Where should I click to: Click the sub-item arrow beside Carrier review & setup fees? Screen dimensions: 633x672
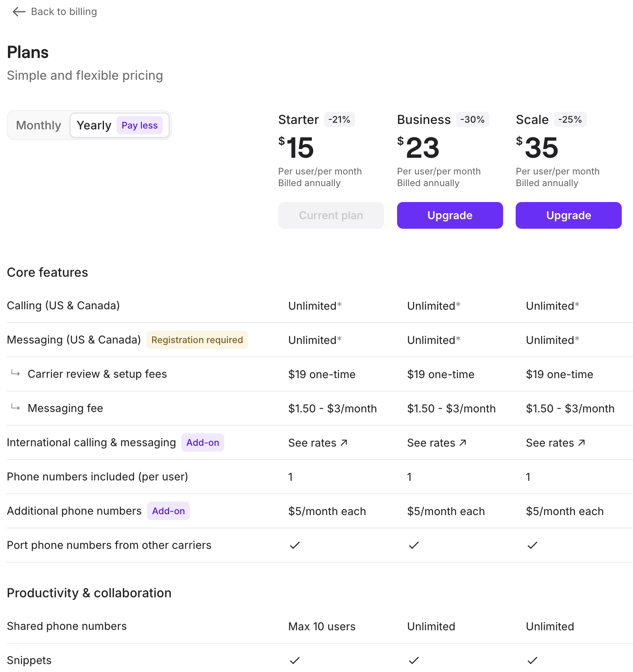15,373
